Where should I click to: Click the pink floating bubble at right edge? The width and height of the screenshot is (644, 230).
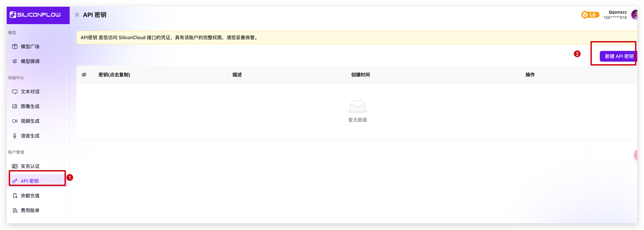point(636,155)
